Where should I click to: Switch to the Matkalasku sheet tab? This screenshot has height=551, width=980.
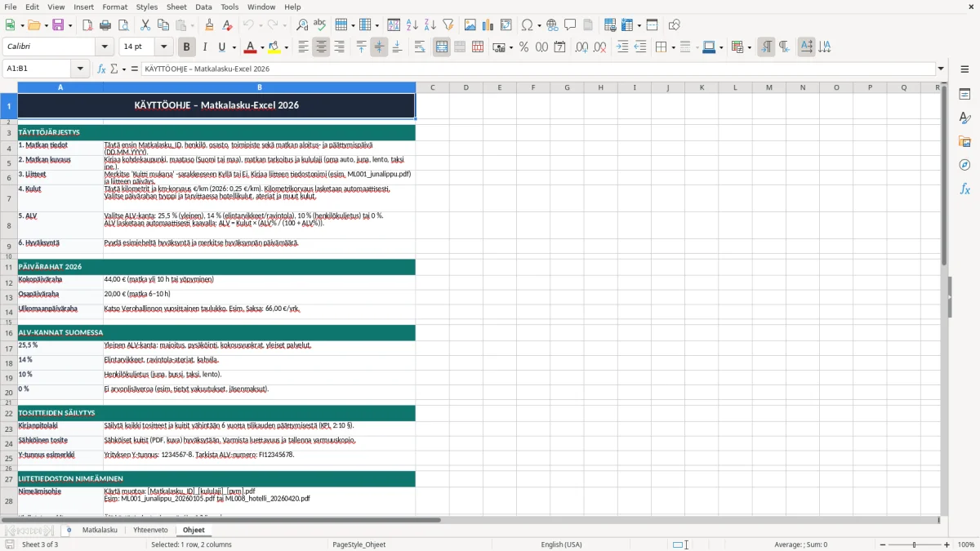click(x=100, y=530)
